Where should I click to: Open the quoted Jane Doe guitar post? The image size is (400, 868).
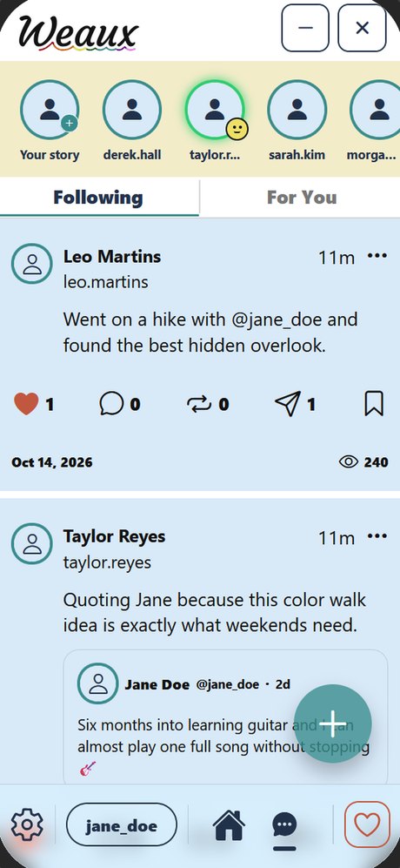click(x=225, y=717)
